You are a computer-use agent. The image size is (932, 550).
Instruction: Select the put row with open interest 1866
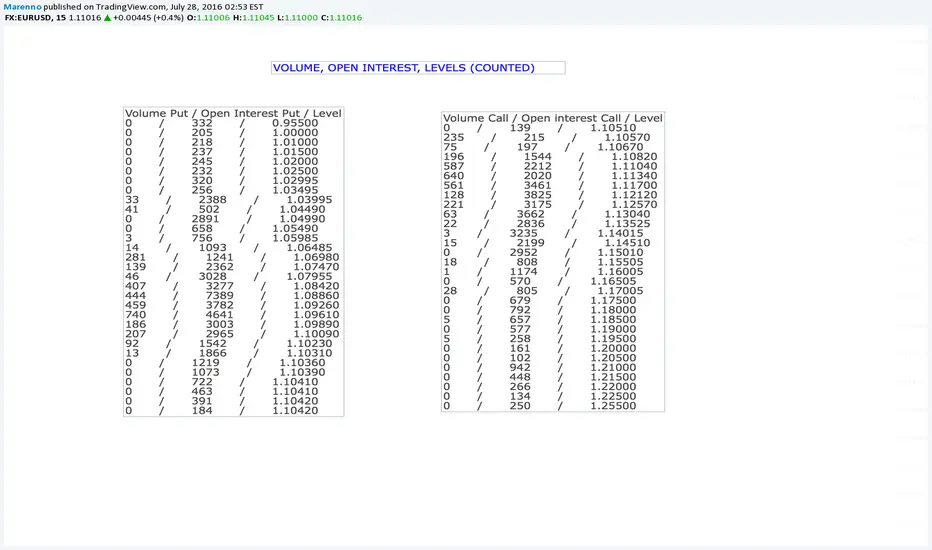click(229, 353)
